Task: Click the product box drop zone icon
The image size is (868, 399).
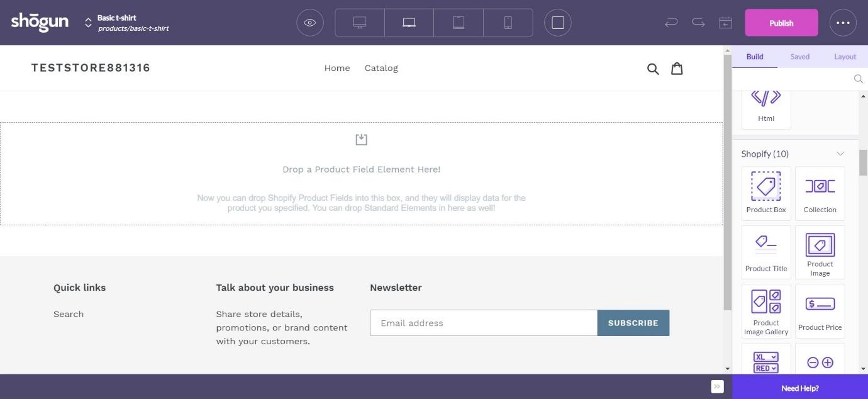Action: (x=361, y=139)
